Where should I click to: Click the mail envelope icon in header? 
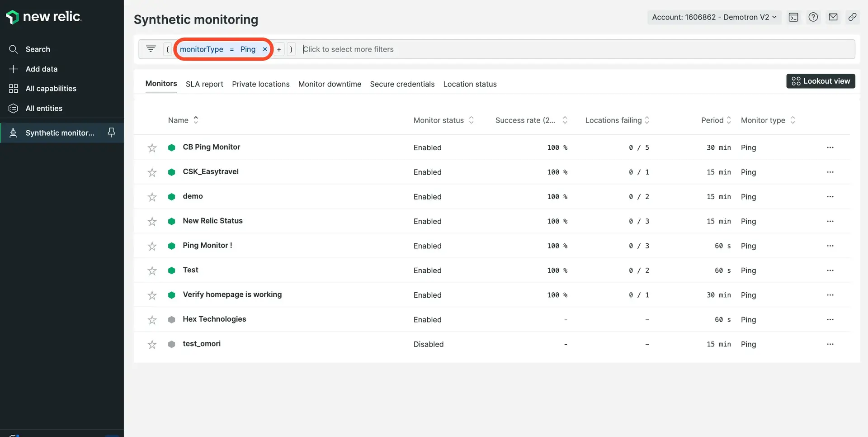click(833, 17)
